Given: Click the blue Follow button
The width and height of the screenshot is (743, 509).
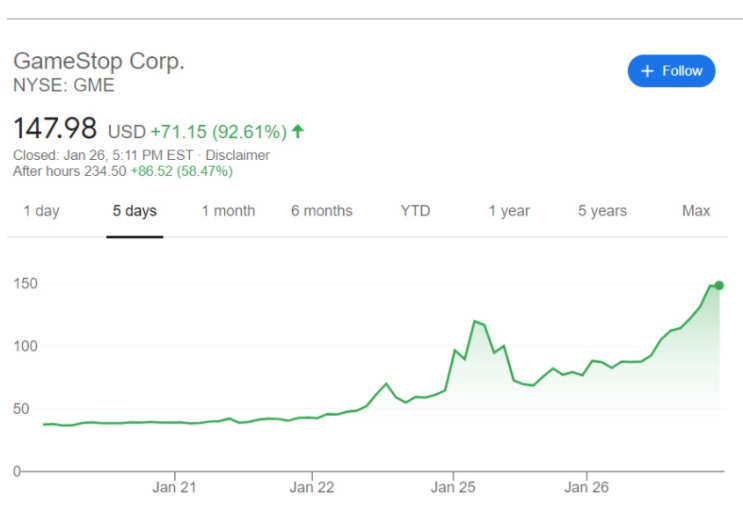Looking at the screenshot, I should [x=671, y=71].
